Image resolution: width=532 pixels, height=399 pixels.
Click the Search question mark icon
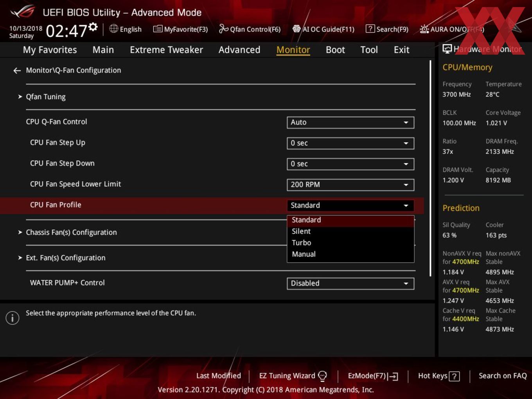(370, 29)
